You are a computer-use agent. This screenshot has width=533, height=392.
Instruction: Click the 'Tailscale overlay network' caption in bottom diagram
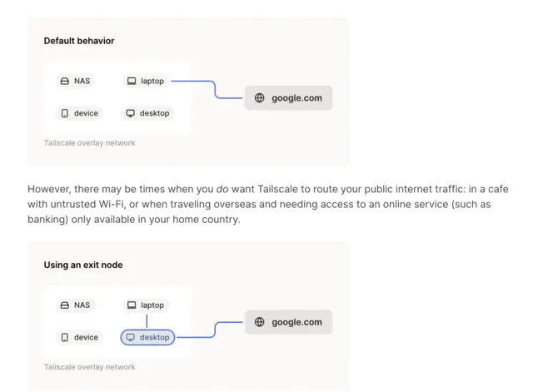click(x=89, y=367)
